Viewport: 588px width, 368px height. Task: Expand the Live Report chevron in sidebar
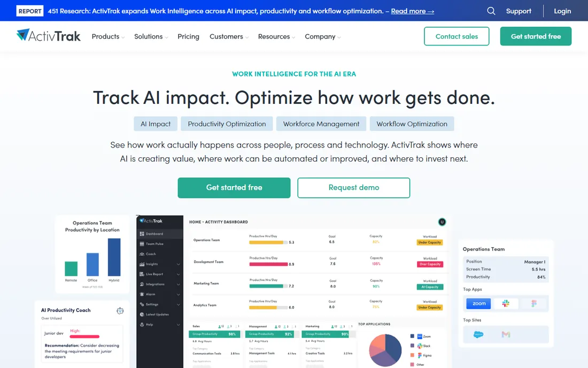178,274
